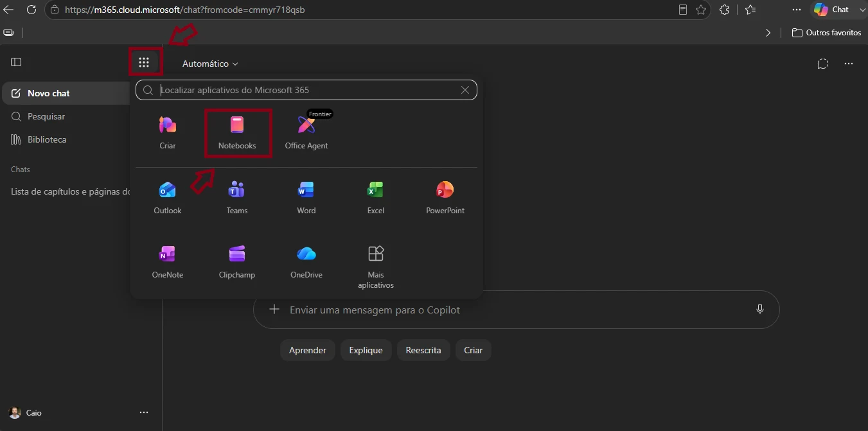Select the Aprender suggestion
This screenshot has width=868, height=431.
click(x=308, y=350)
